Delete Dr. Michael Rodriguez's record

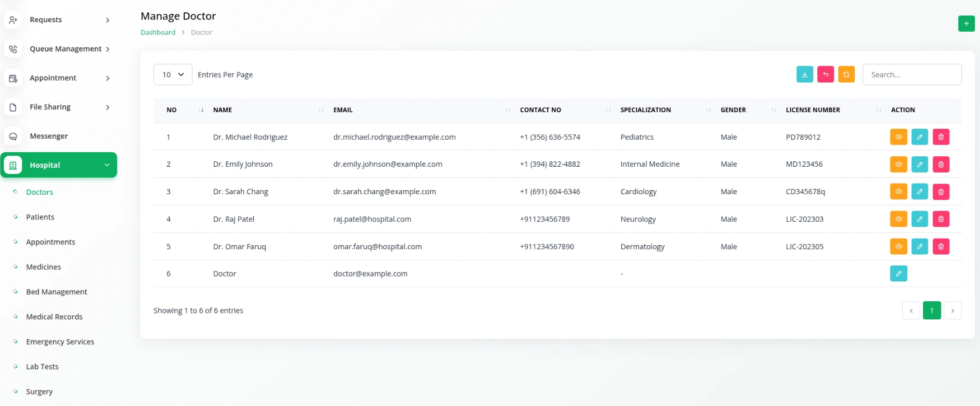(941, 137)
